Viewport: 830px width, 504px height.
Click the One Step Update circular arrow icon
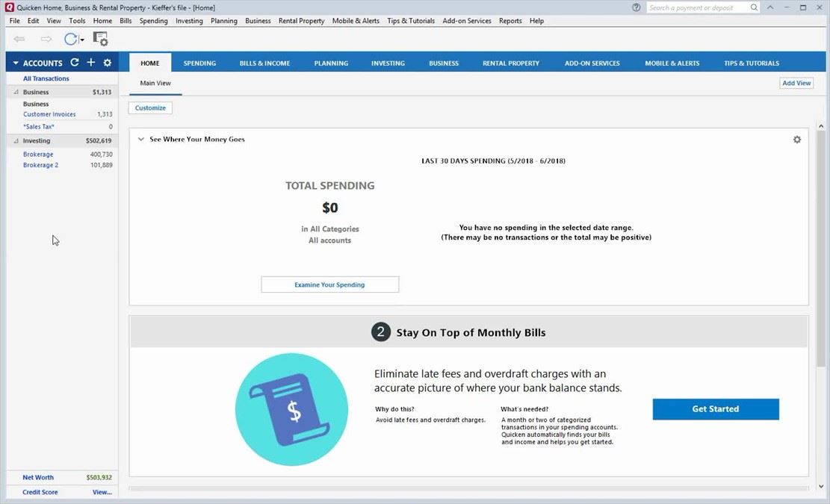point(71,39)
